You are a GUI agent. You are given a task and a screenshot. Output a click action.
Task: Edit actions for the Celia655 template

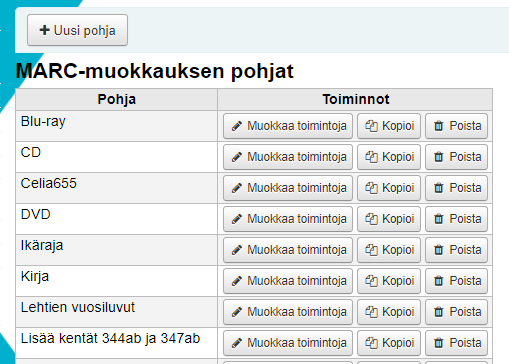tap(288, 188)
